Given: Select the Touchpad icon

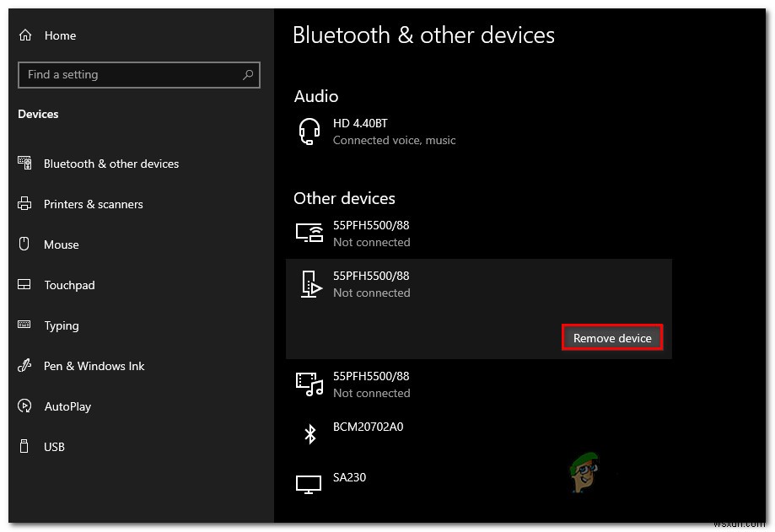Looking at the screenshot, I should point(24,285).
